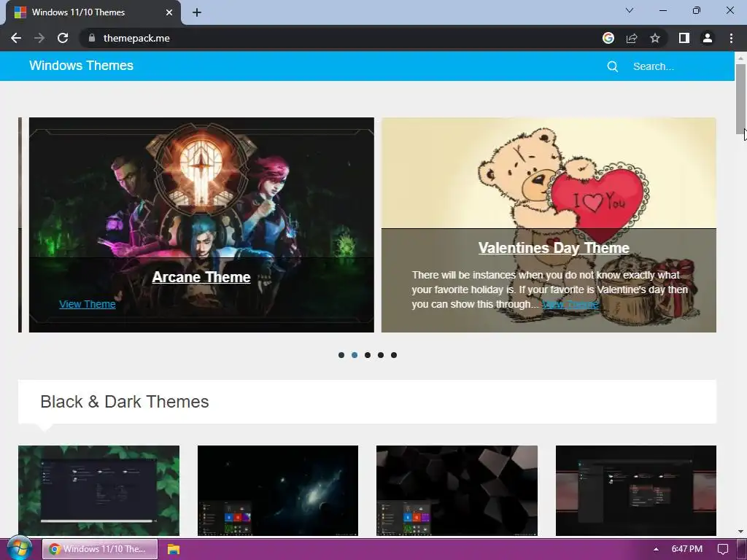Screen dimensions: 747x560
Task: Close the Windows 11/10 Themes tab
Action: pyautogui.click(x=169, y=12)
